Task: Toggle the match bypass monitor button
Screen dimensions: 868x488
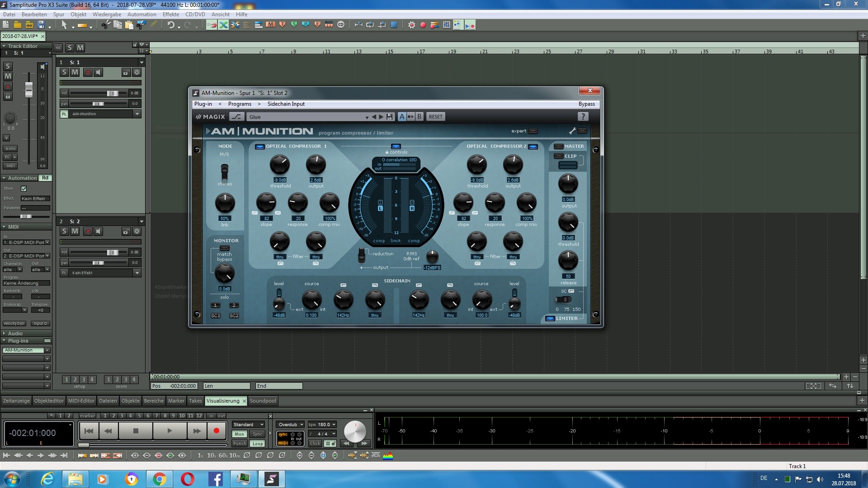Action: [x=224, y=248]
